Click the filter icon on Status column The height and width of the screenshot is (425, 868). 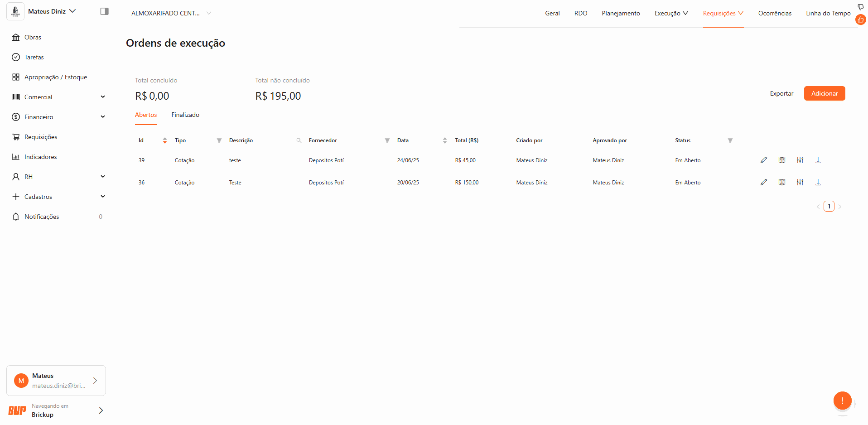pos(730,140)
